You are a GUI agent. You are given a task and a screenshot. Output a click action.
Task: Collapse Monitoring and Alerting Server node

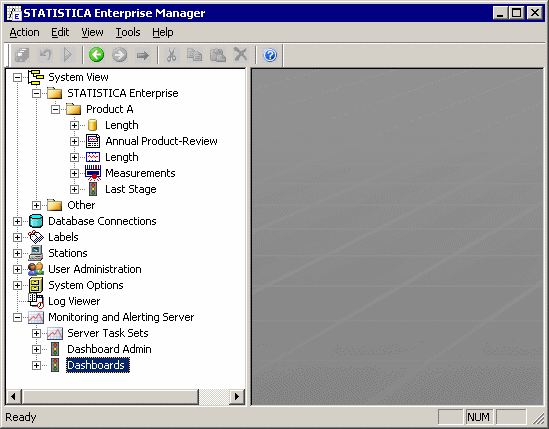click(17, 317)
